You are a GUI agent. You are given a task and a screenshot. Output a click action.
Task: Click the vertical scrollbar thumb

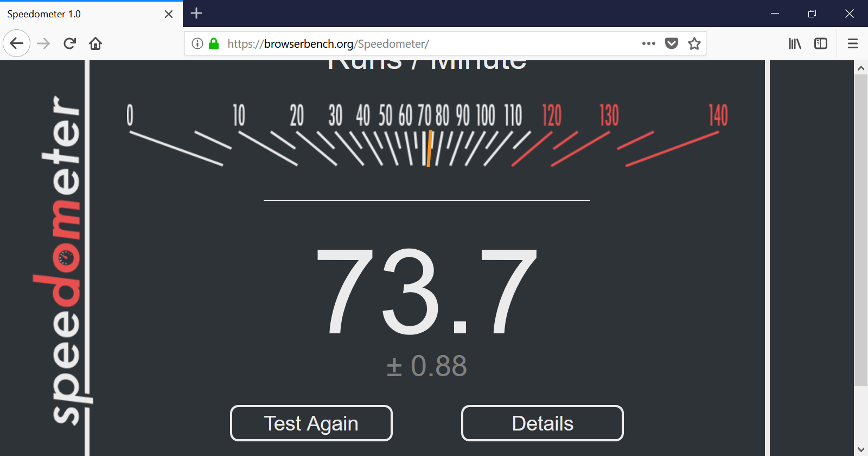point(861,230)
